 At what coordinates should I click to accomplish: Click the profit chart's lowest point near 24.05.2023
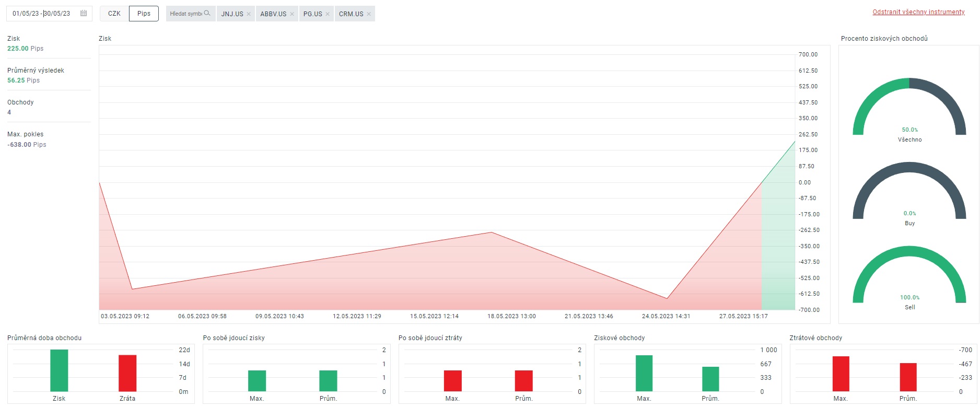(667, 298)
